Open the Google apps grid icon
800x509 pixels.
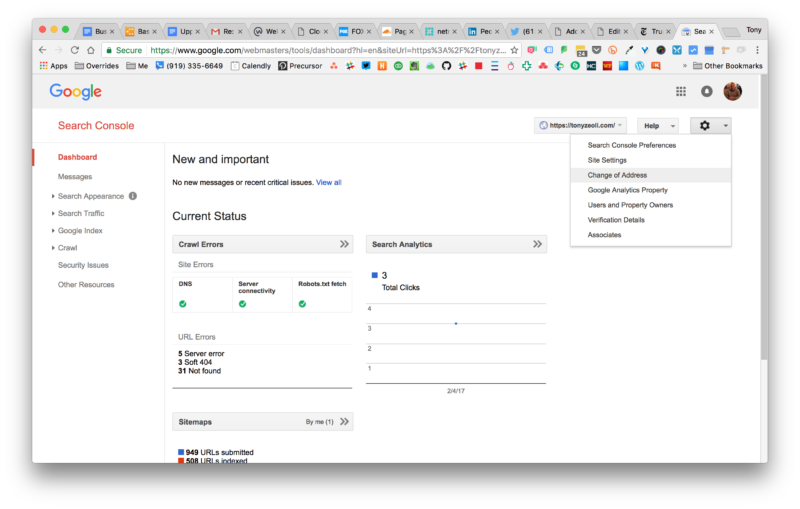coord(681,91)
